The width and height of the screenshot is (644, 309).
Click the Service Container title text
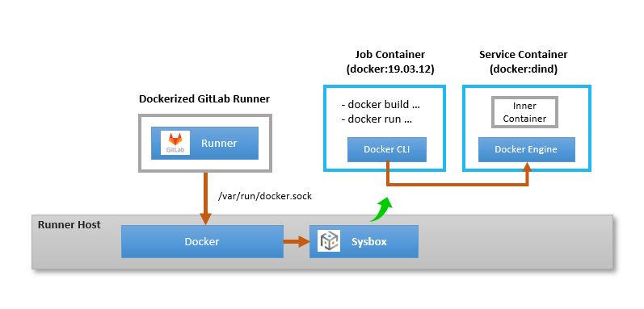point(524,55)
